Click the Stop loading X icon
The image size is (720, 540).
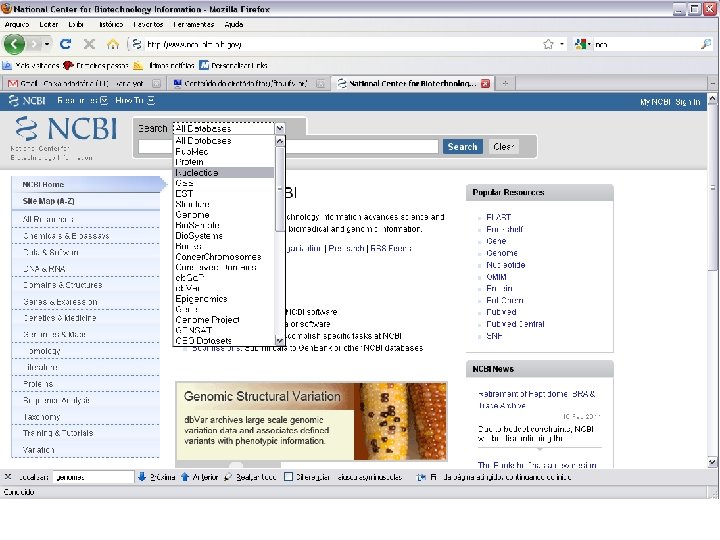pos(89,44)
